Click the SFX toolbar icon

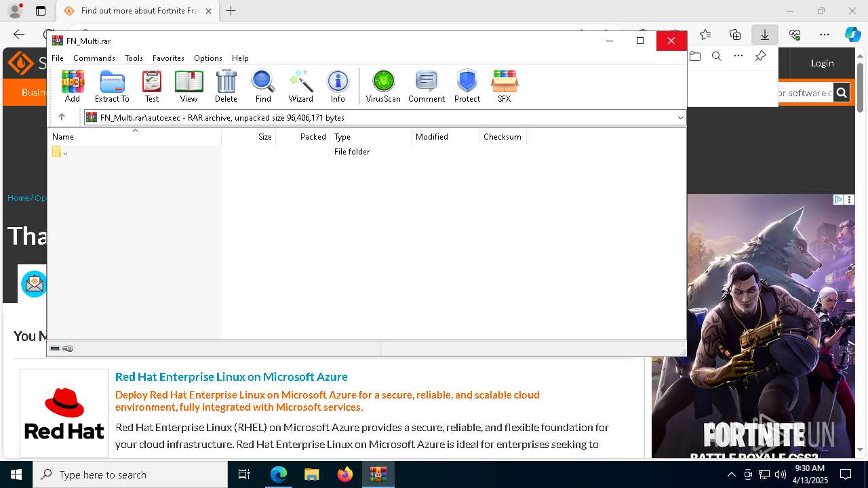pyautogui.click(x=504, y=86)
